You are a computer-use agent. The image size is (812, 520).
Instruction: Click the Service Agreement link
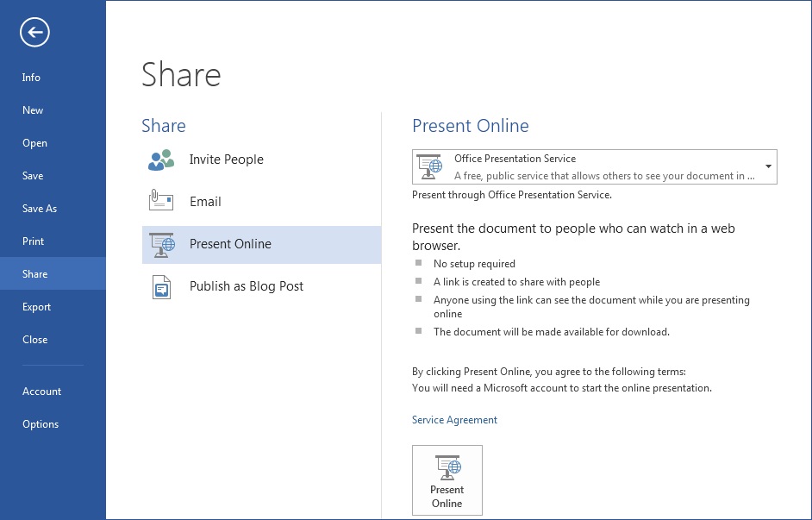point(454,419)
